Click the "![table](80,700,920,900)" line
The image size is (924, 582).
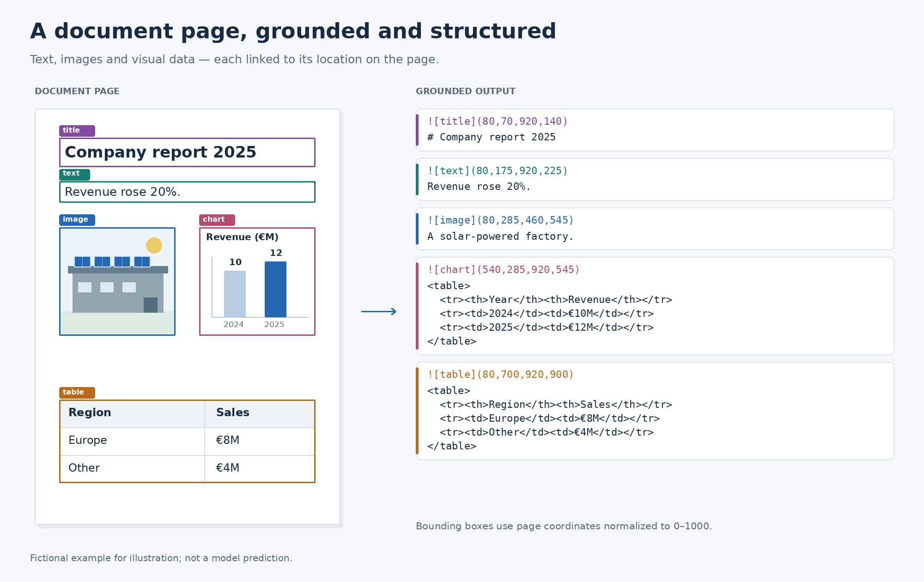click(500, 374)
